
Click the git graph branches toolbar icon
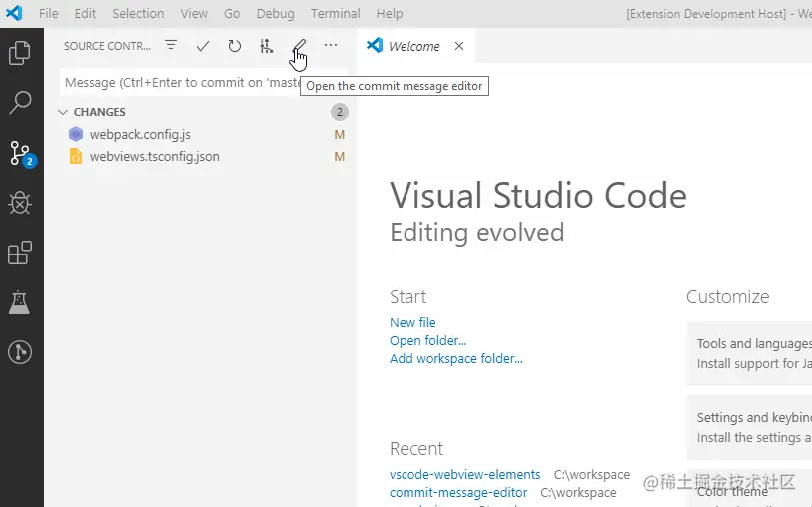pyautogui.click(x=267, y=46)
